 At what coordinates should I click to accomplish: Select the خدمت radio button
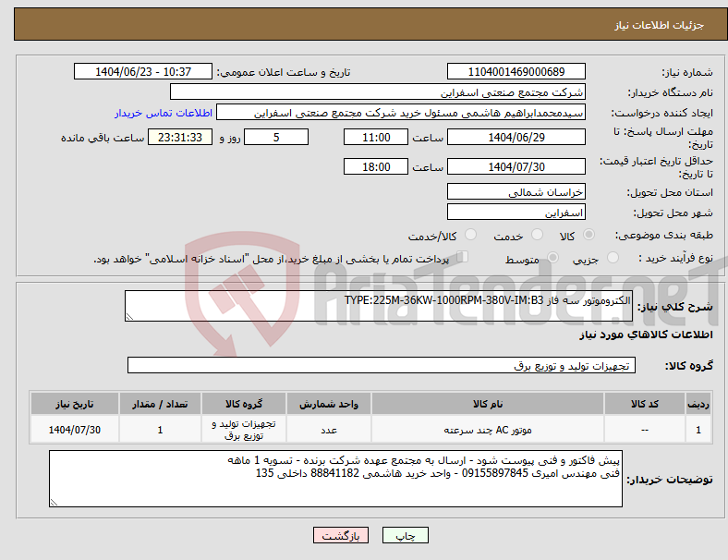[x=537, y=235]
